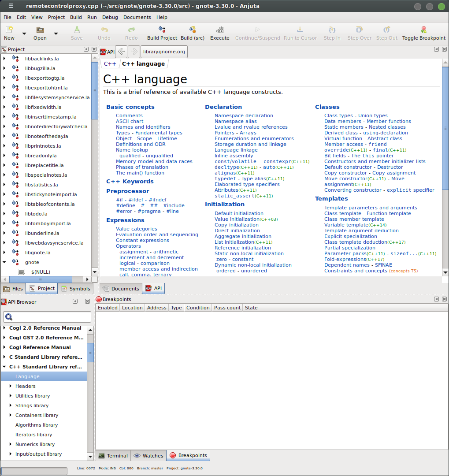The height and width of the screenshot is (476, 449).
Task: Open the Template parameters and arguments link
Action: 371,208
